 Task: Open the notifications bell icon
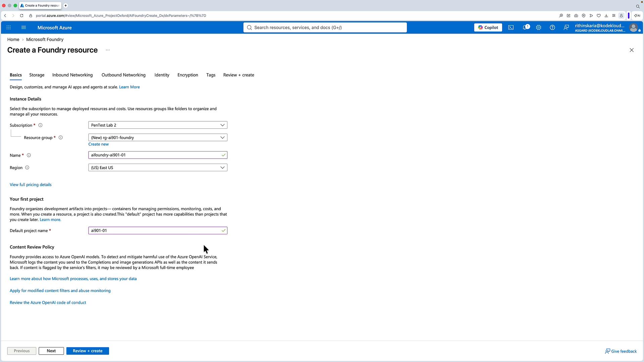tap(526, 27)
